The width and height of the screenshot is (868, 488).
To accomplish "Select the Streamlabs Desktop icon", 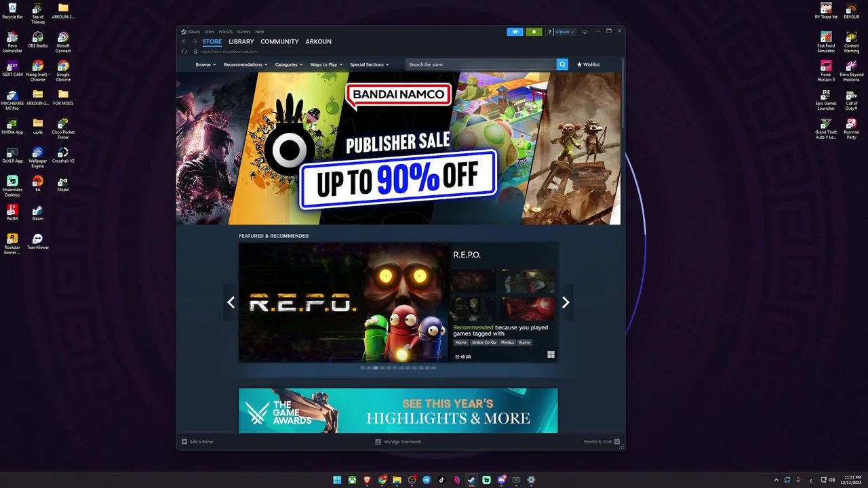I will pos(12,187).
